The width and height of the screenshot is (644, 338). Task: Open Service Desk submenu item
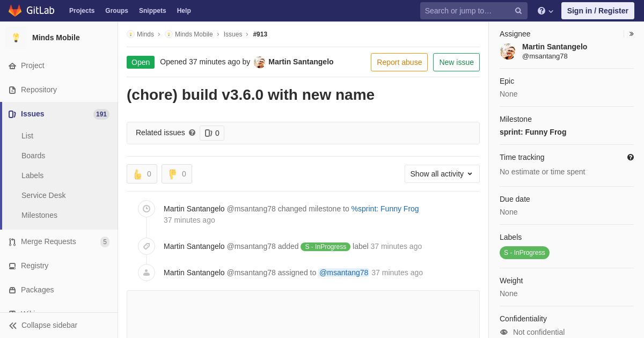pyautogui.click(x=43, y=195)
